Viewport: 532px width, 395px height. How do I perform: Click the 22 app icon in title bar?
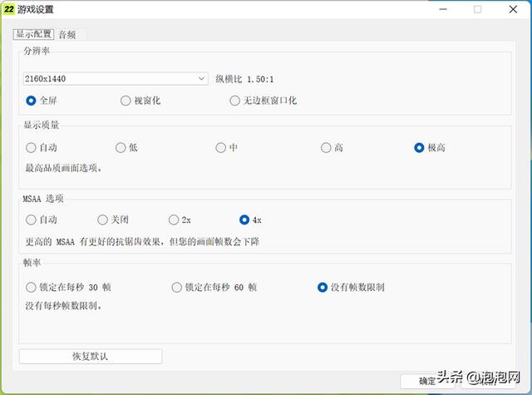(9, 9)
